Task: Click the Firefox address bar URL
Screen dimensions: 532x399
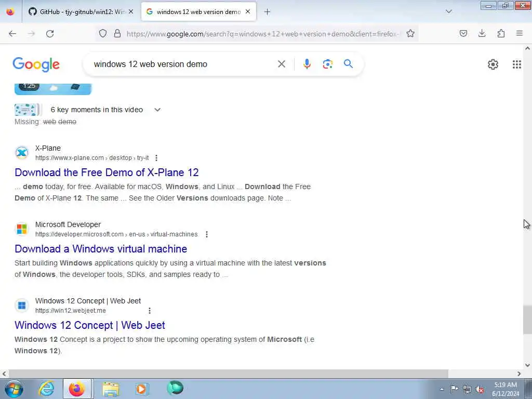Action: click(x=263, y=34)
